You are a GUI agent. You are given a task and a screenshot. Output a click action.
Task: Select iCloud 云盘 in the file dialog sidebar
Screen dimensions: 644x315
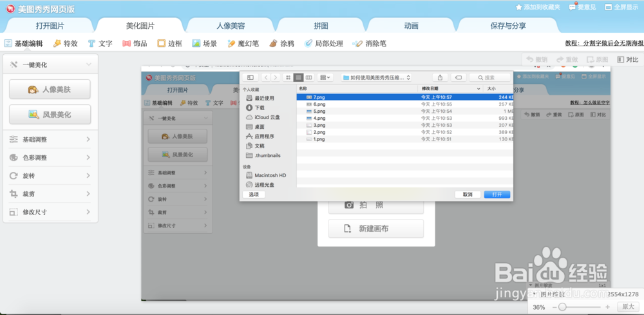click(263, 117)
